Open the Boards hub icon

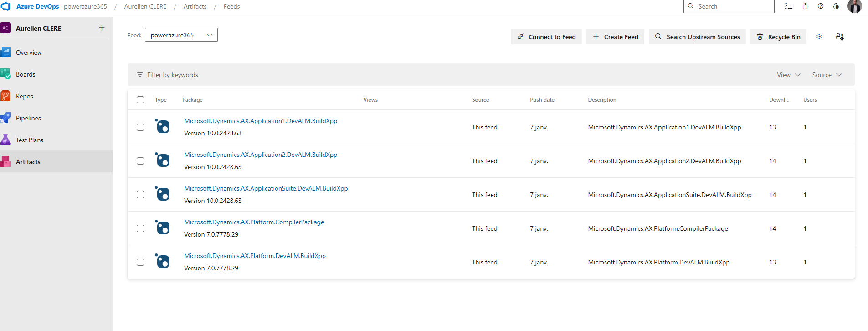click(x=5, y=74)
